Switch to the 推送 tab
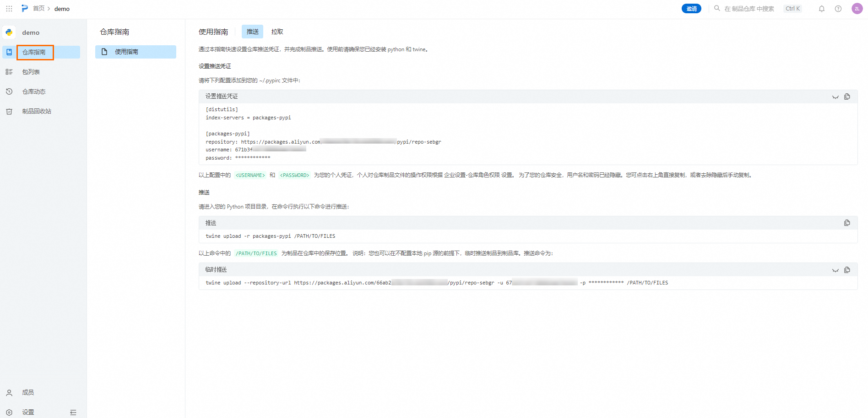This screenshot has height=418, width=868. coord(252,32)
